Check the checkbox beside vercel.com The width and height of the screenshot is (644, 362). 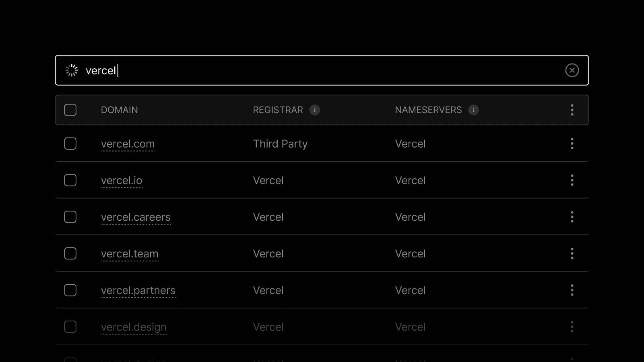click(x=70, y=144)
